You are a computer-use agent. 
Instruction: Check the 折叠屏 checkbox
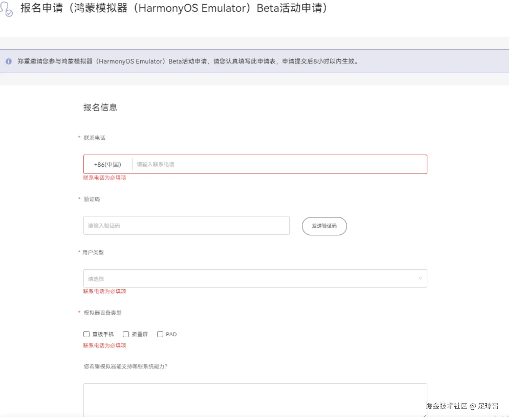coord(126,334)
